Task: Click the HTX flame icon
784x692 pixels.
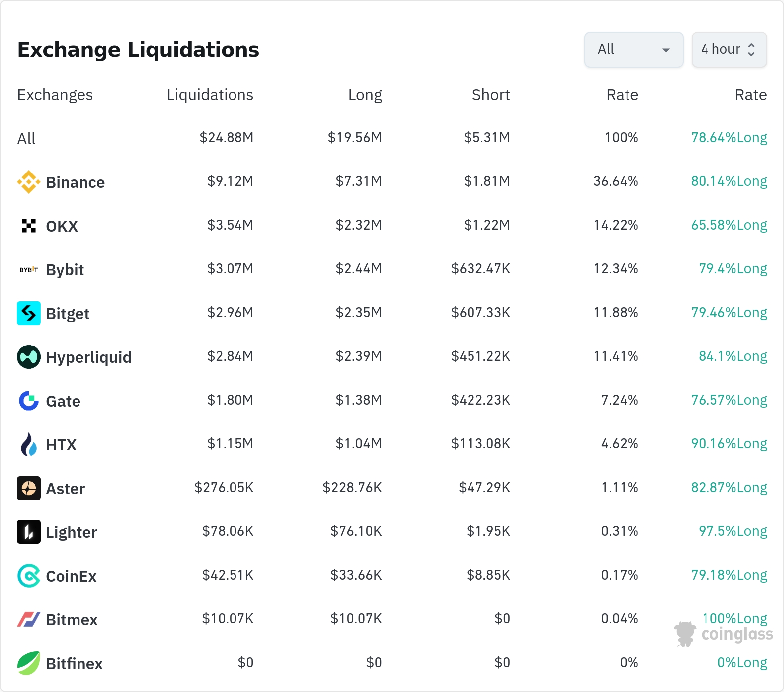Action: (29, 444)
